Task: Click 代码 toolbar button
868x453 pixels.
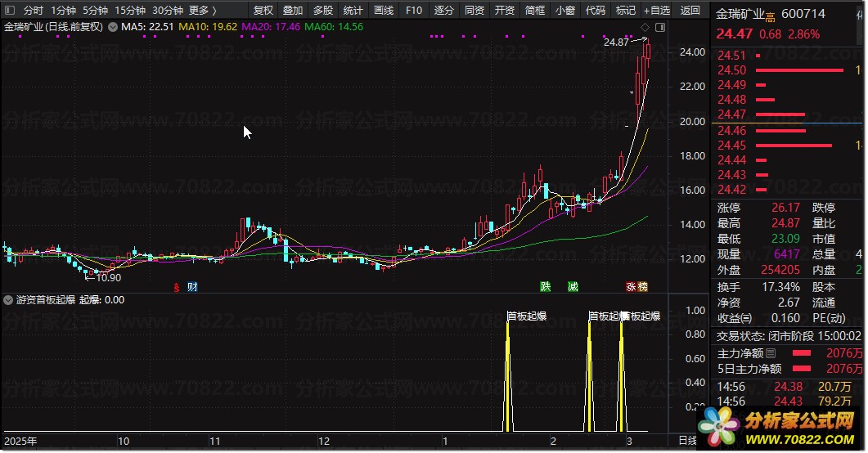Action: pyautogui.click(x=596, y=11)
